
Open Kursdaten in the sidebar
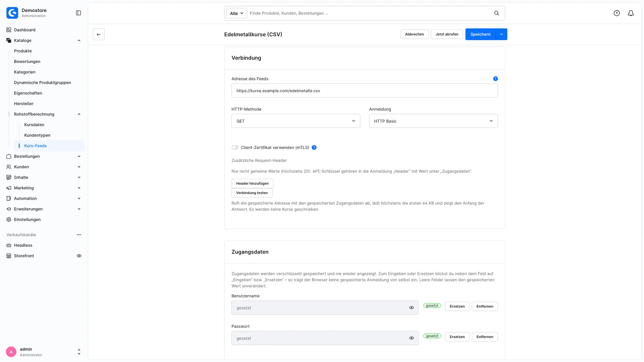click(x=34, y=125)
